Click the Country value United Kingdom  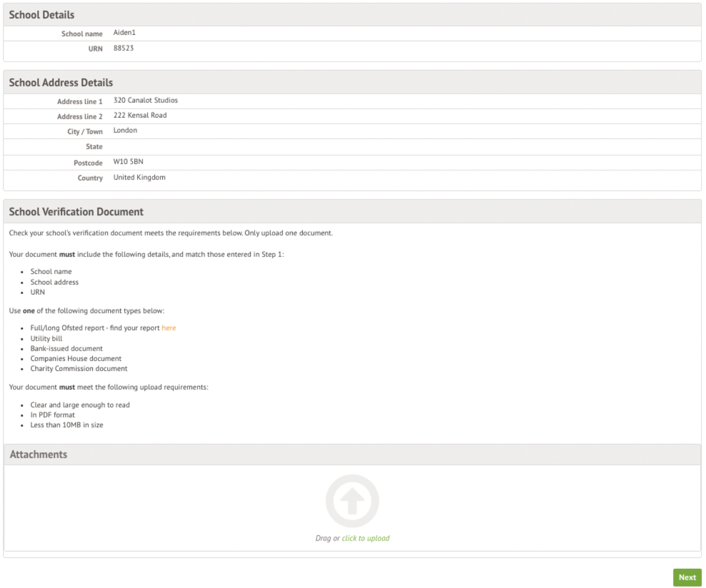tap(139, 177)
